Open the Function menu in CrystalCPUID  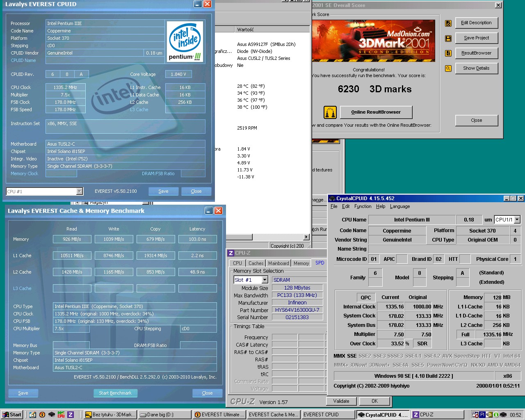(x=363, y=206)
